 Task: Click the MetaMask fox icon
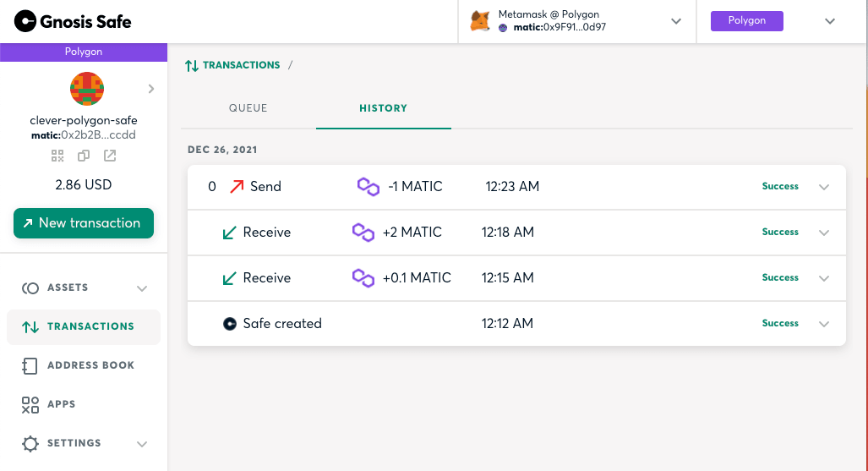(480, 21)
